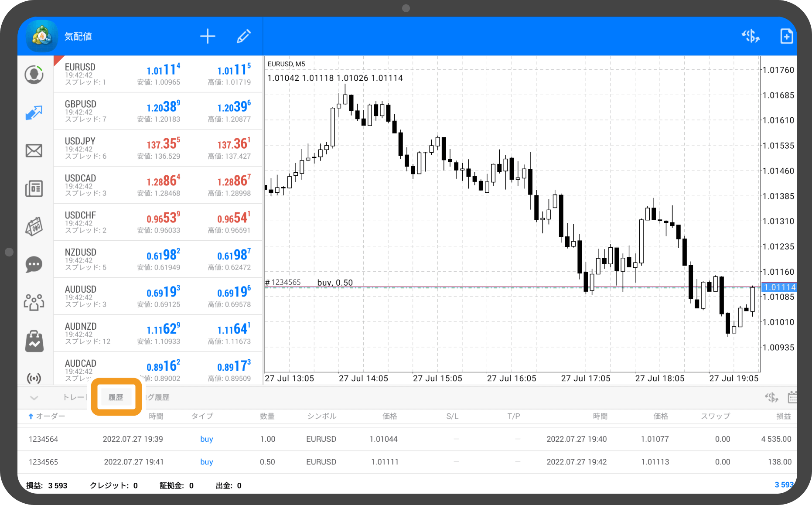Collapse the bottom panel with chevron
The width and height of the screenshot is (812, 505).
34,397
